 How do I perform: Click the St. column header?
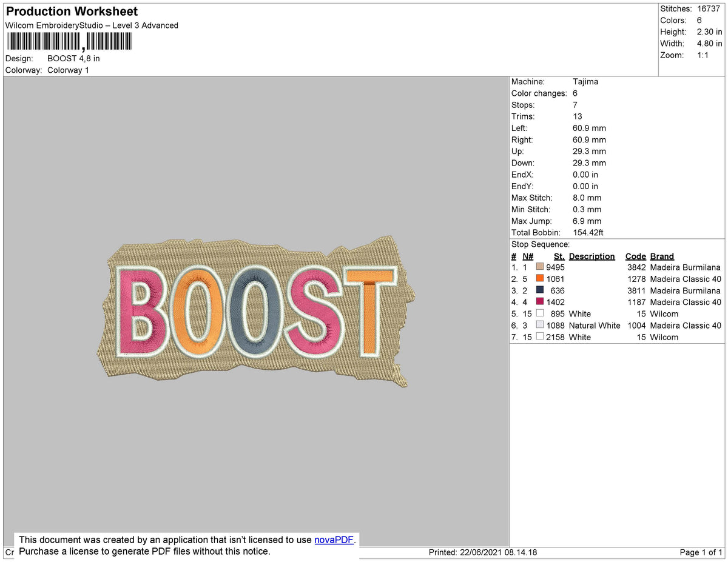point(558,256)
